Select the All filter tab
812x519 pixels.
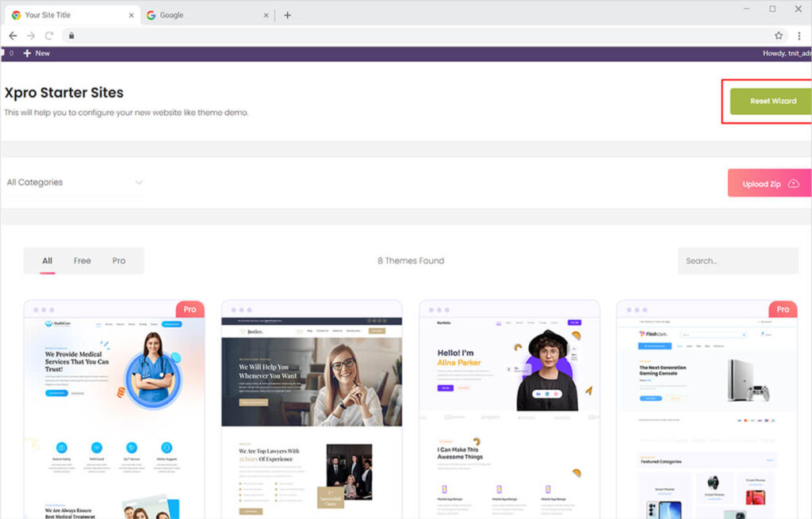coord(48,261)
